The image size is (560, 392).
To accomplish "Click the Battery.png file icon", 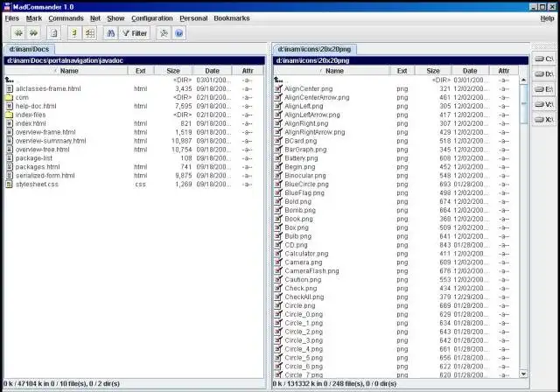I will pyautogui.click(x=278, y=158).
